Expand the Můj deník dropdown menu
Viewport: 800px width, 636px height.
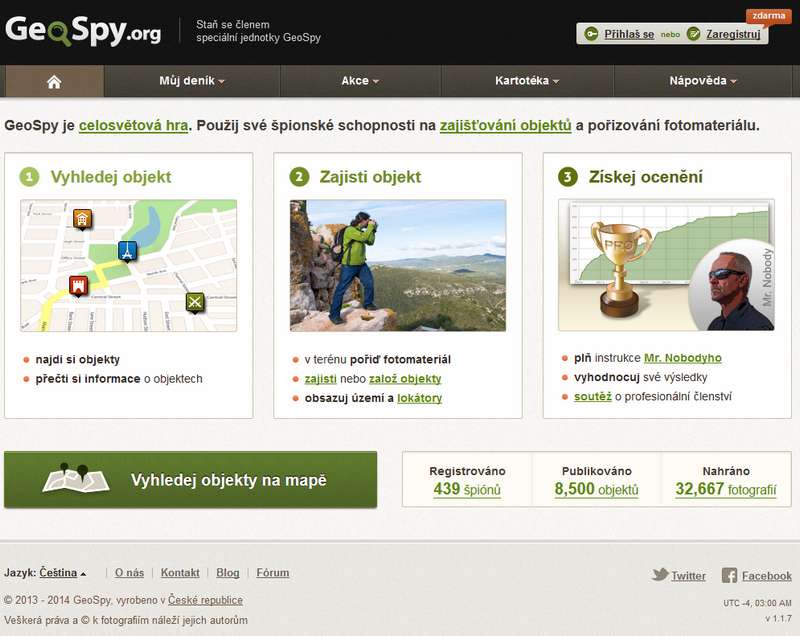[192, 81]
